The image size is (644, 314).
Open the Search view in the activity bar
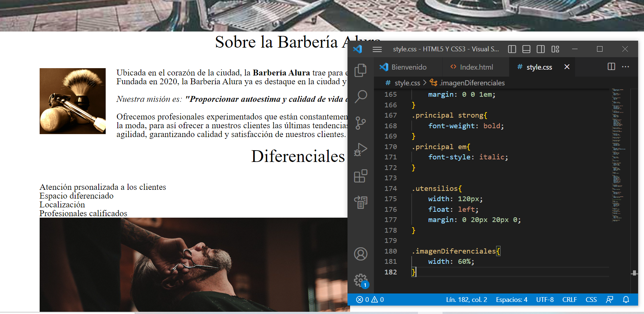point(360,97)
